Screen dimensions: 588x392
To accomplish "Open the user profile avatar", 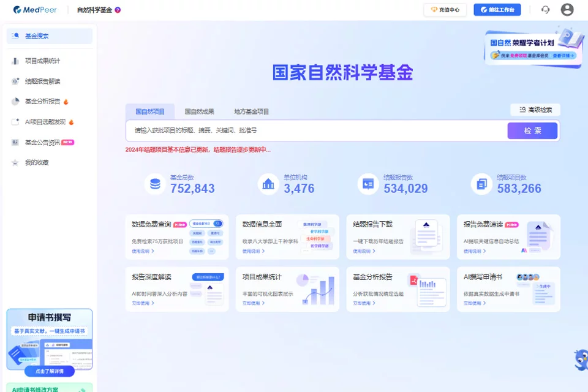I will click(567, 10).
